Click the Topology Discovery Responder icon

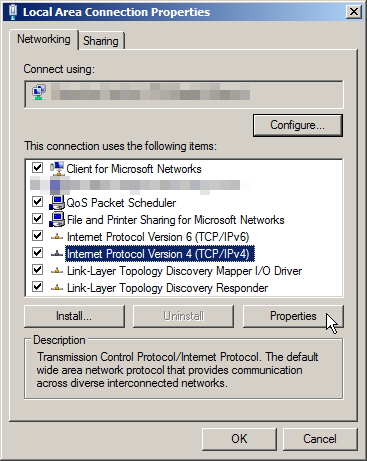(x=57, y=288)
